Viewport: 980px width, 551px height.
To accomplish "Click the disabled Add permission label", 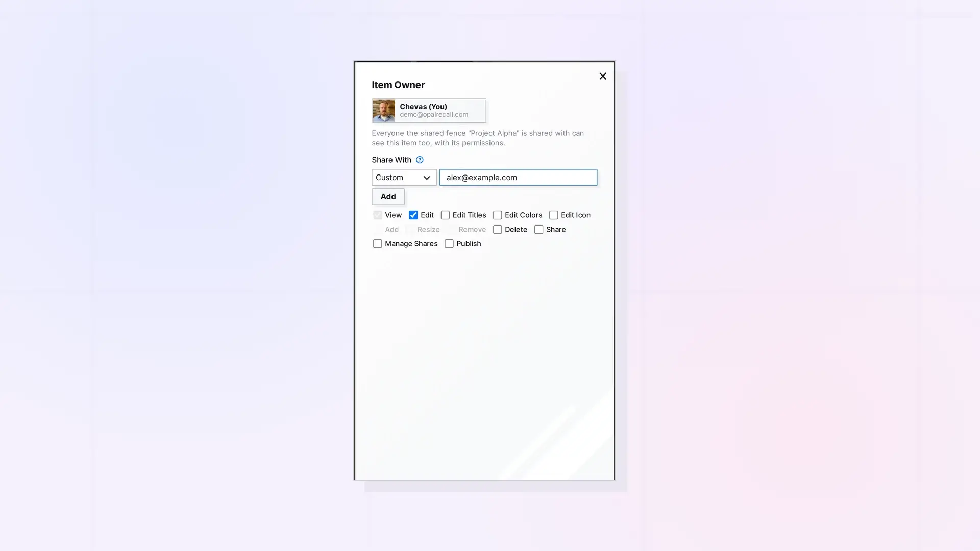I will click(x=391, y=230).
